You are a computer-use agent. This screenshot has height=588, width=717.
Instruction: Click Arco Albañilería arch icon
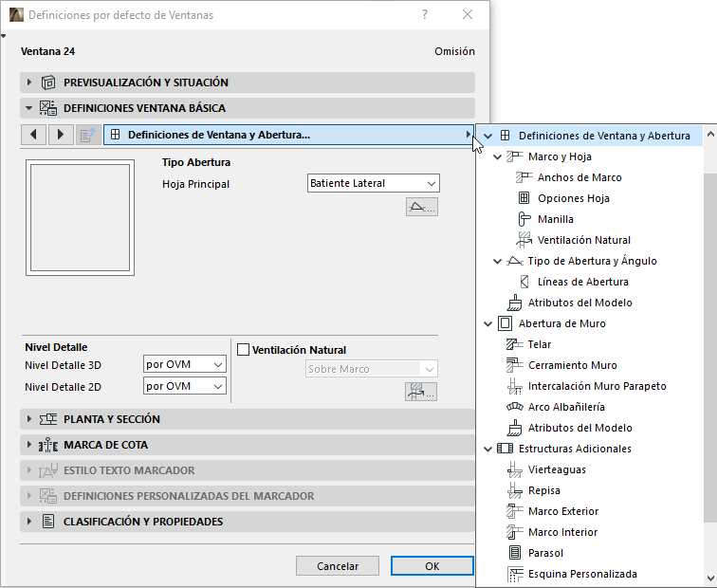click(514, 407)
